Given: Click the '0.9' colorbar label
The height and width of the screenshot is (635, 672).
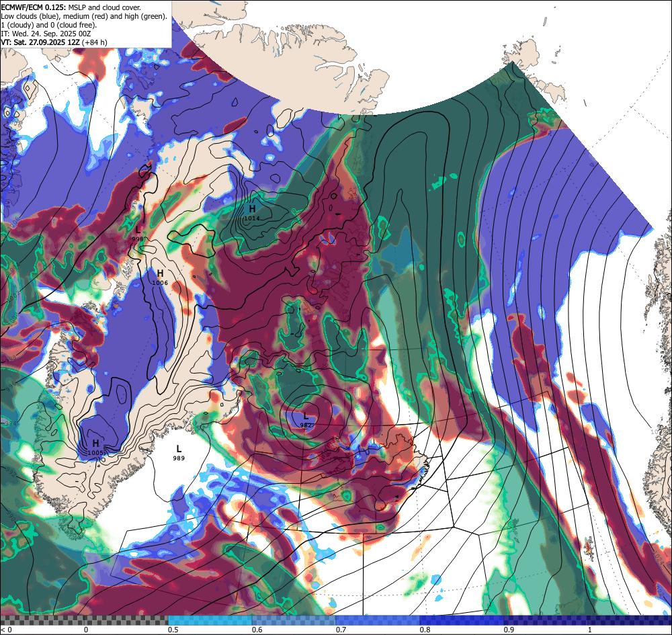Looking at the screenshot, I should [509, 630].
